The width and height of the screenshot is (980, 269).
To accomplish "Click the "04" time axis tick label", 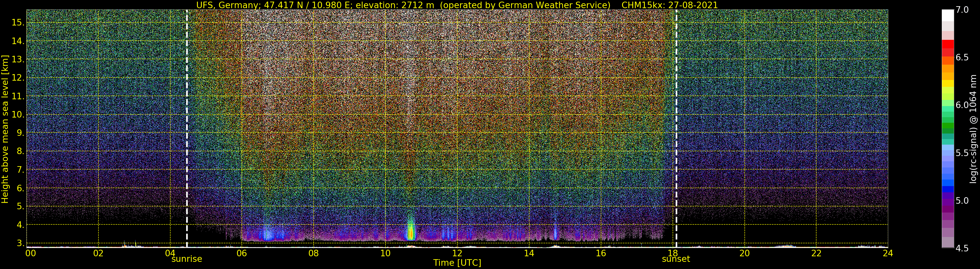I will tap(170, 253).
